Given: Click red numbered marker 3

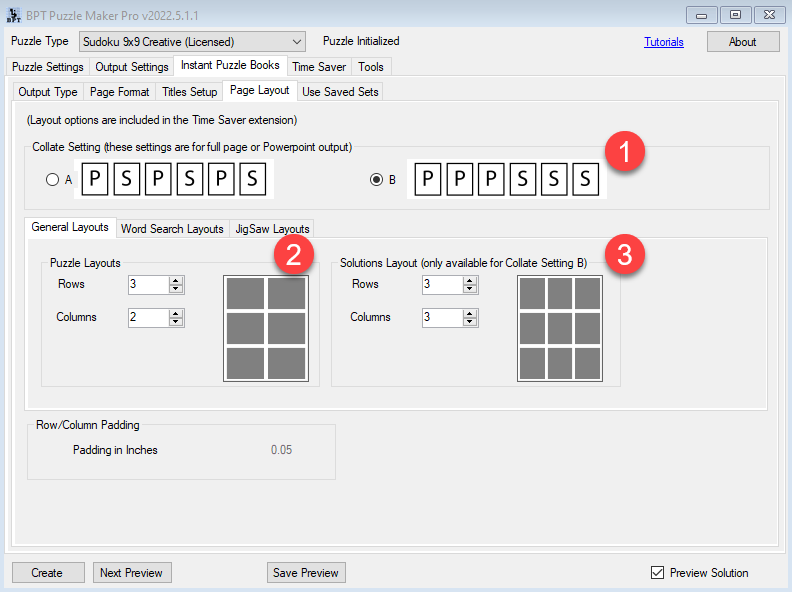Looking at the screenshot, I should click(625, 254).
